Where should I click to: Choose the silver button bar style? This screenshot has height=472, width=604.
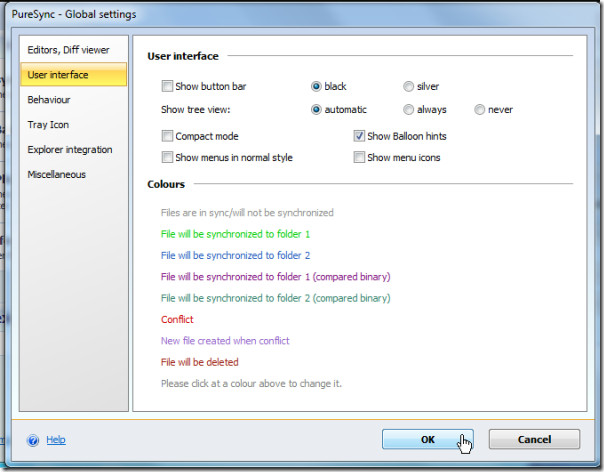tap(408, 86)
